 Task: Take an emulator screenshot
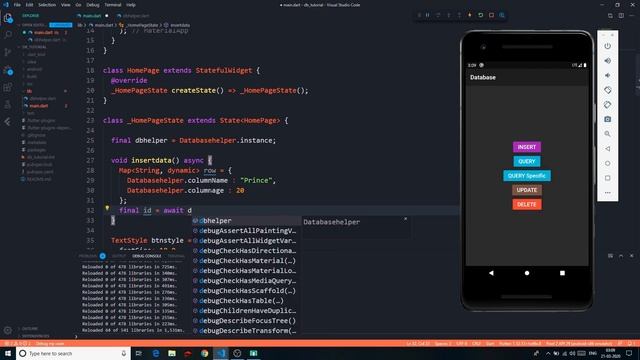point(608,119)
